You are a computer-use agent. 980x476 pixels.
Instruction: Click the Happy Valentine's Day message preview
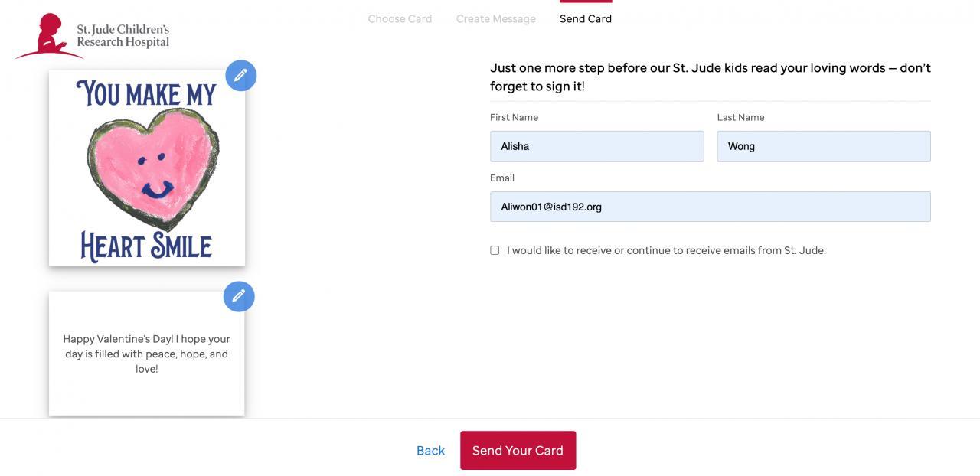coord(146,354)
